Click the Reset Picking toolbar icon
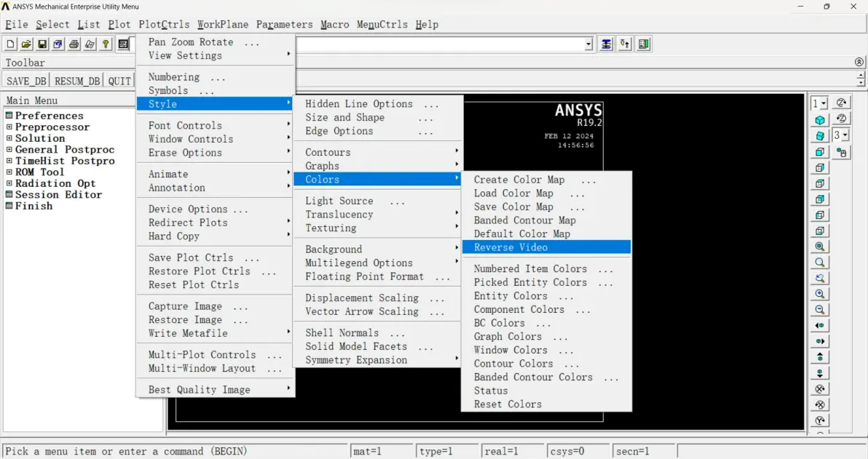Viewport: 868px width, 459px height. pos(625,44)
